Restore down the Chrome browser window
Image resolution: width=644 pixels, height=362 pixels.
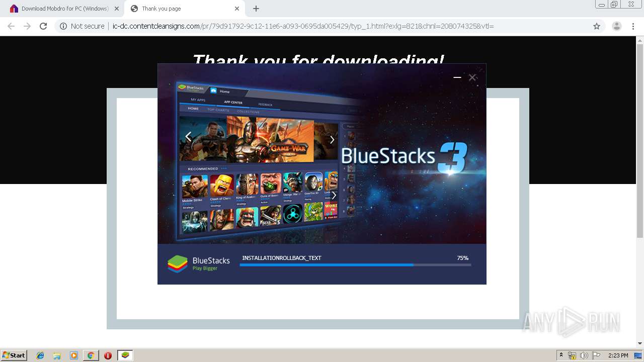(x=614, y=5)
